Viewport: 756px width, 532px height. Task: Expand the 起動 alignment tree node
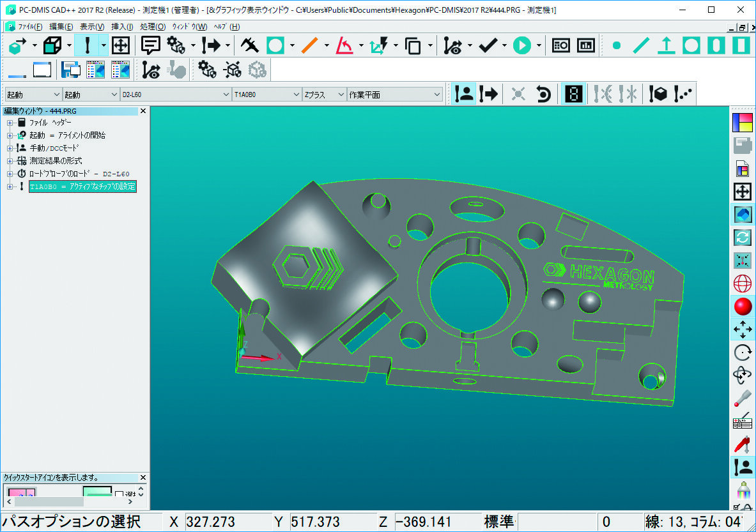(10, 135)
